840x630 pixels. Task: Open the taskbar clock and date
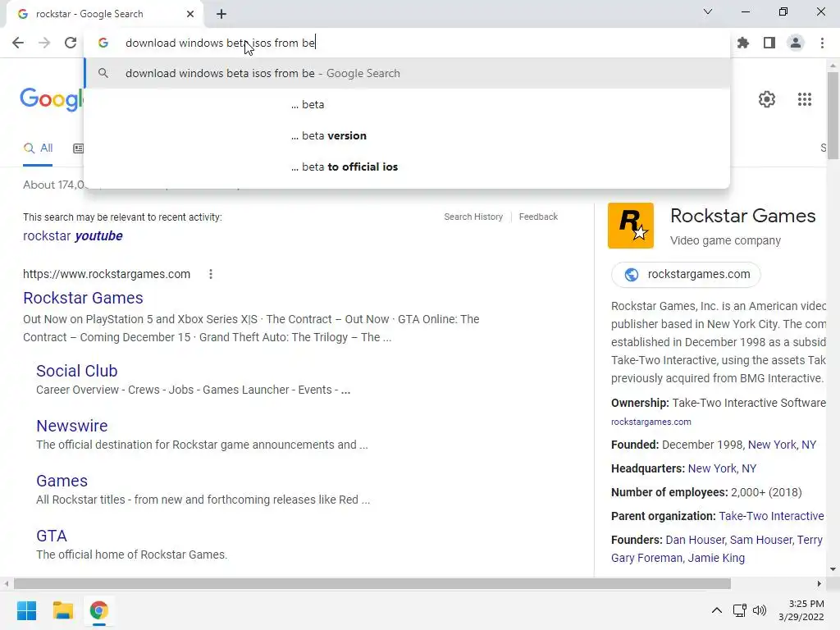[x=801, y=610]
